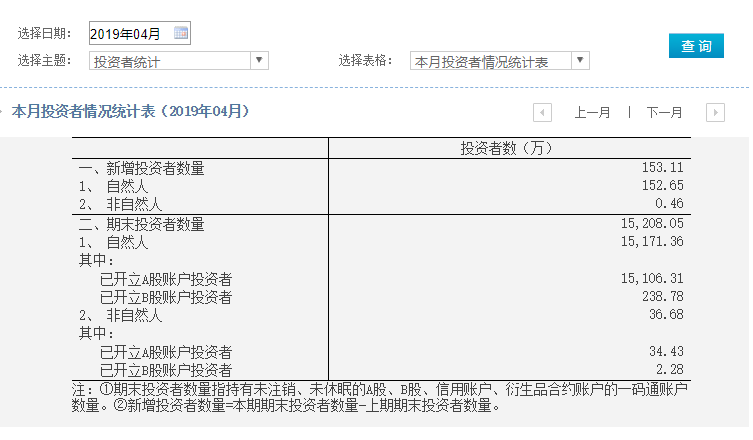Click the 本月投资者情况统计表 title heading
This screenshot has height=440, width=753.
(131, 111)
